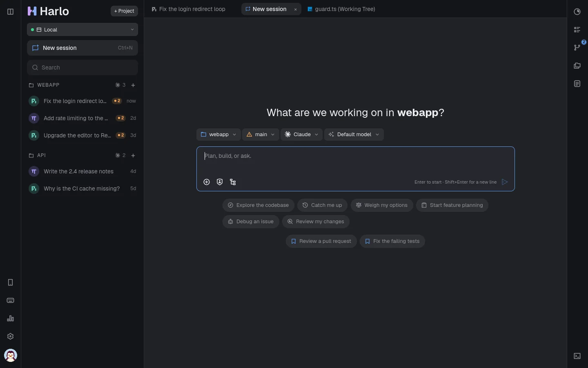Open the settings gear icon in left rail
The height and width of the screenshot is (368, 588).
[11, 337]
